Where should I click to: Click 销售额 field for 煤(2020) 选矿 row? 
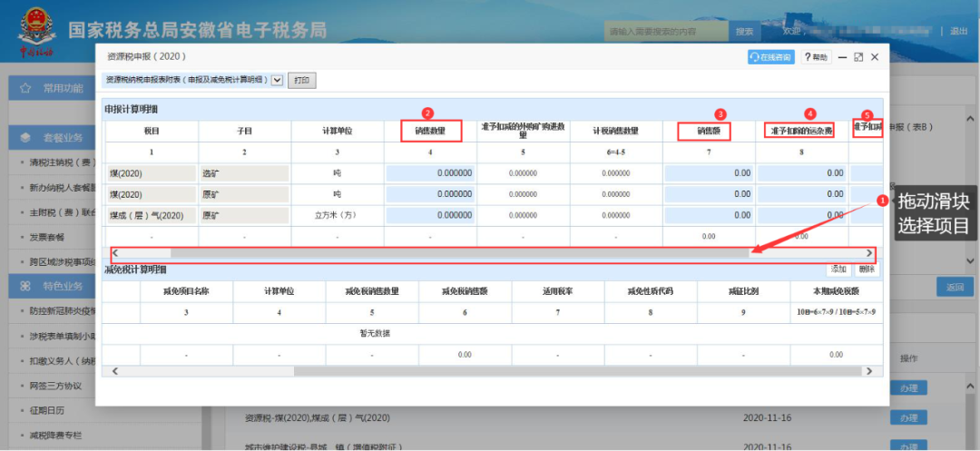709,173
